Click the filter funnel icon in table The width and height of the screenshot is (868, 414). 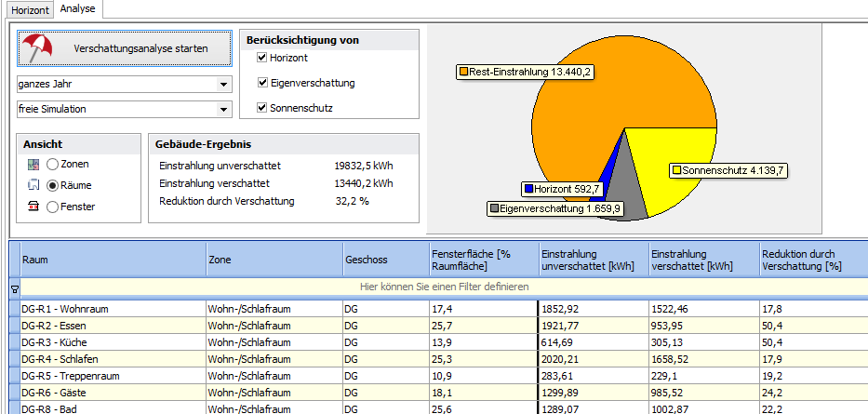[x=13, y=288]
